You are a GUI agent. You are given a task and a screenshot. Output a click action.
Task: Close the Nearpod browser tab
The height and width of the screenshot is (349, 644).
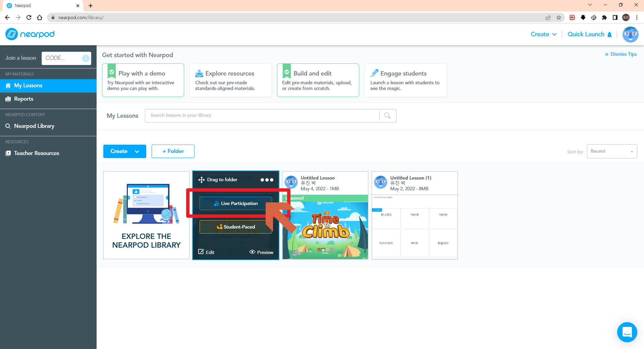[x=78, y=6]
